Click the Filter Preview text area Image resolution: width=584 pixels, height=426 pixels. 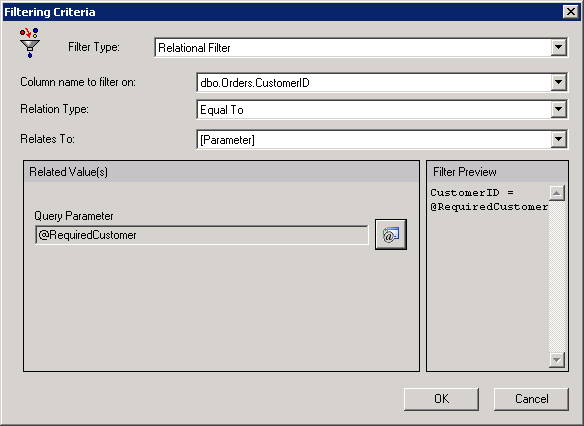(x=488, y=276)
